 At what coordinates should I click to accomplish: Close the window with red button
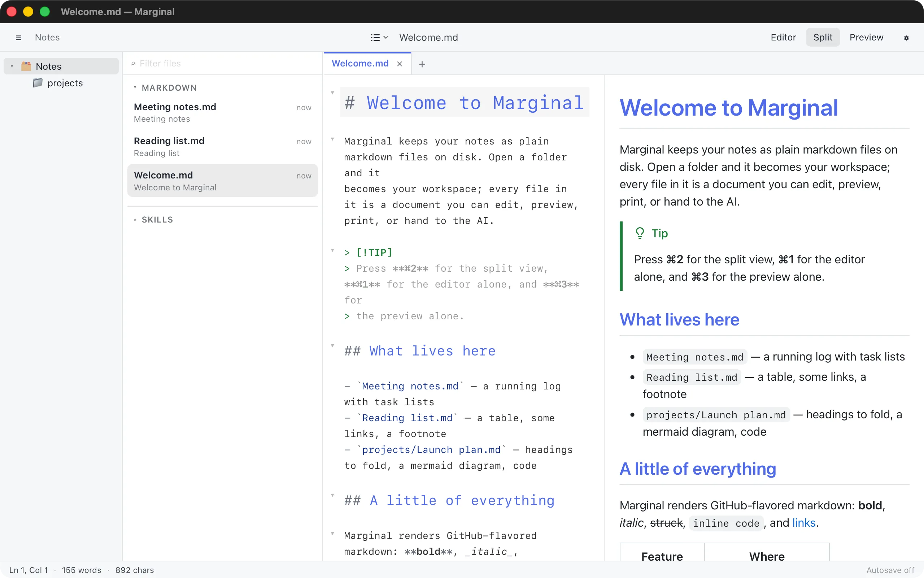point(12,12)
